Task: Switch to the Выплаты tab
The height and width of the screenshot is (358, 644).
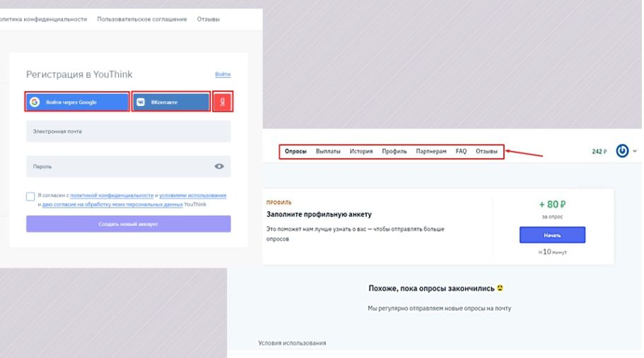Action: pos(328,151)
